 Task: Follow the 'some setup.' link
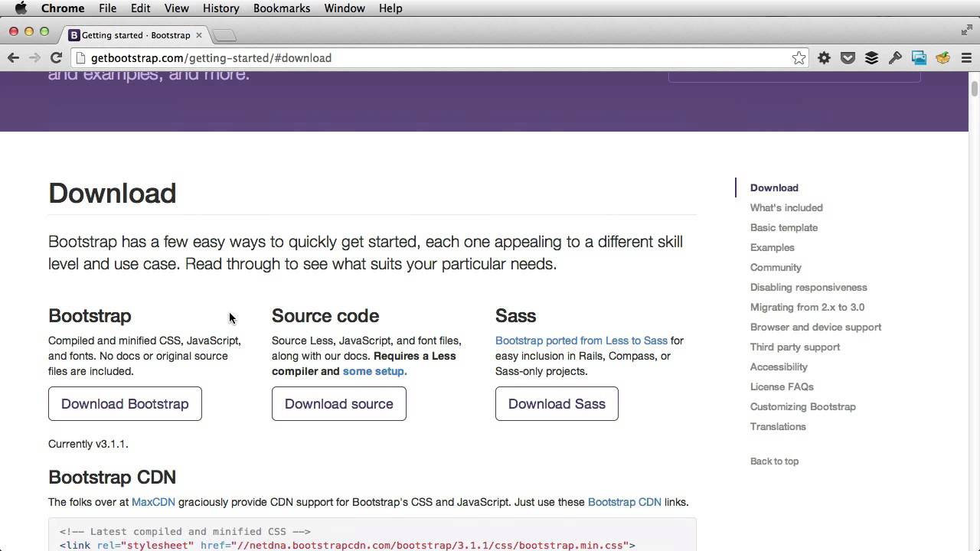tap(374, 371)
